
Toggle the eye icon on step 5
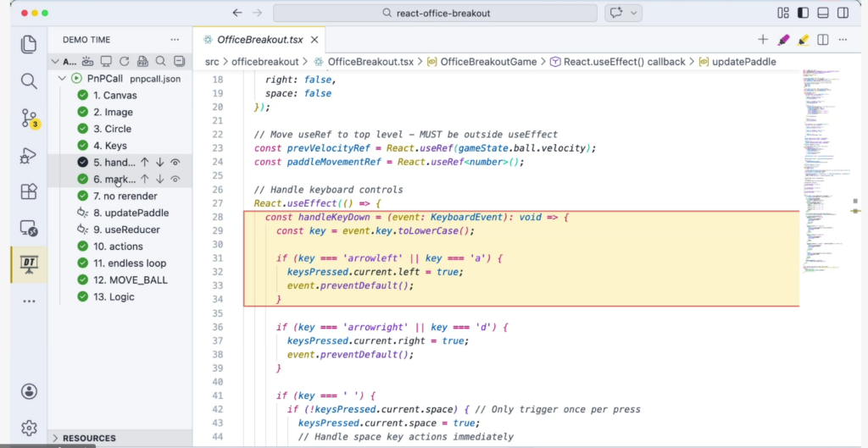point(175,162)
